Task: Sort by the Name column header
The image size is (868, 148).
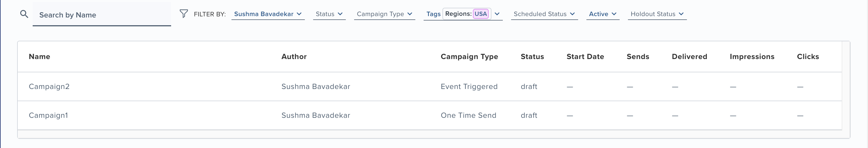Action: (x=39, y=57)
